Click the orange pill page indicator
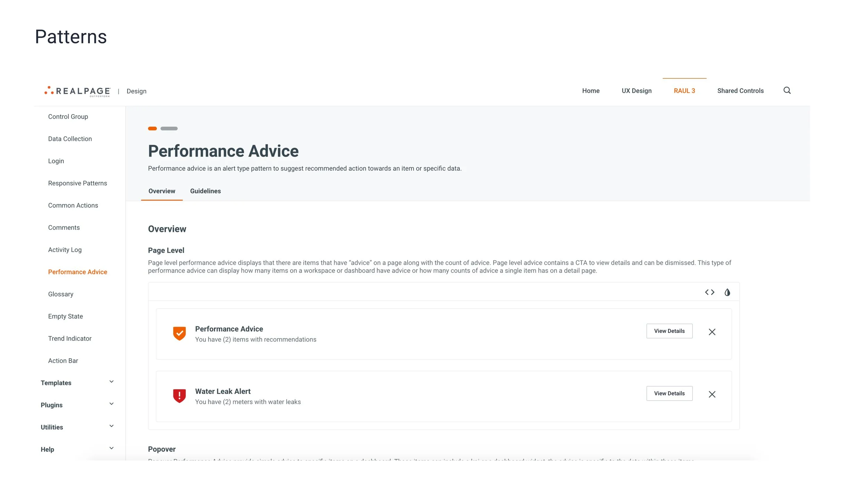The height and width of the screenshot is (486, 868). coord(152,128)
